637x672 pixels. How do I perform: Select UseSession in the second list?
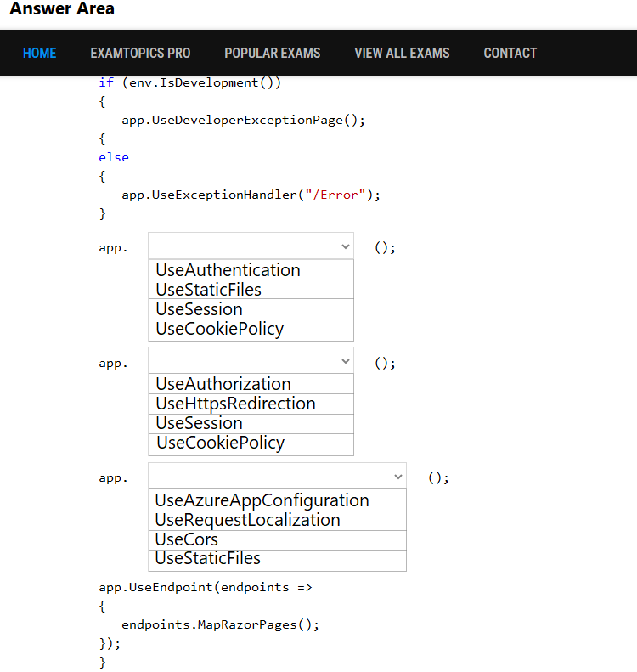pyautogui.click(x=251, y=423)
